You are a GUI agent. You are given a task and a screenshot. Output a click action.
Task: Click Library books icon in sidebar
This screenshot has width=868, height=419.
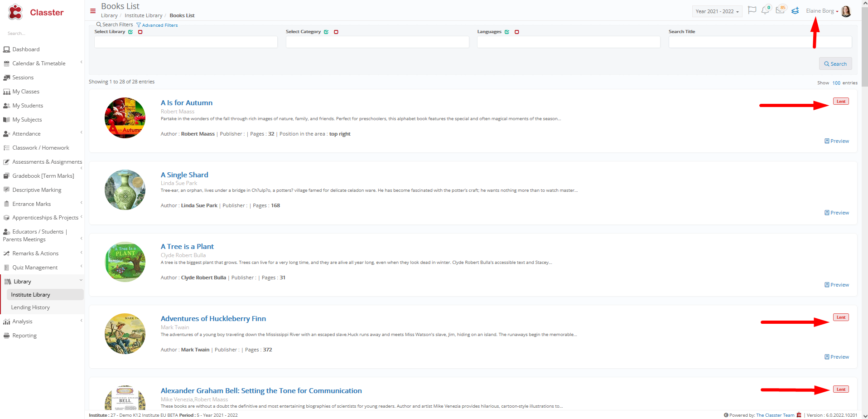click(8, 282)
